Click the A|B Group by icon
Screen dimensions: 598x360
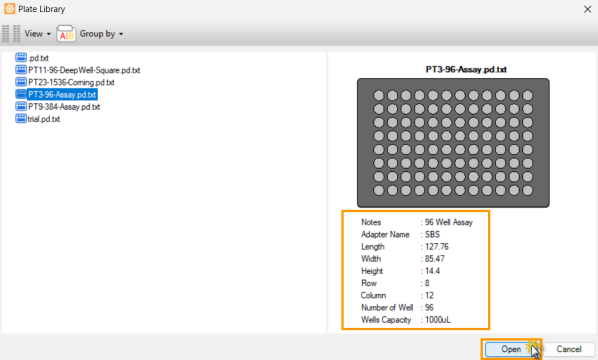tap(66, 34)
